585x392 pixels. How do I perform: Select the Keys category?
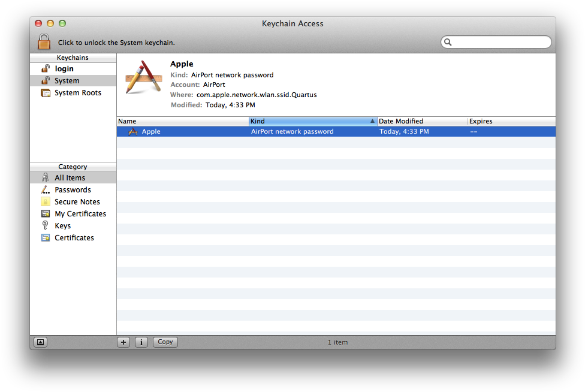tap(62, 226)
